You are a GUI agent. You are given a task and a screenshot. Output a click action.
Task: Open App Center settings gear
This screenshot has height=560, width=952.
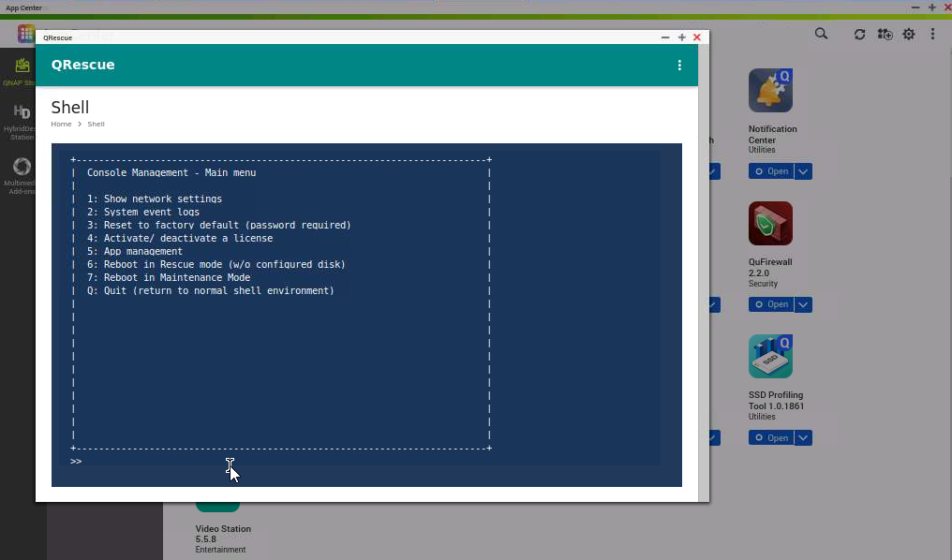[x=908, y=34]
